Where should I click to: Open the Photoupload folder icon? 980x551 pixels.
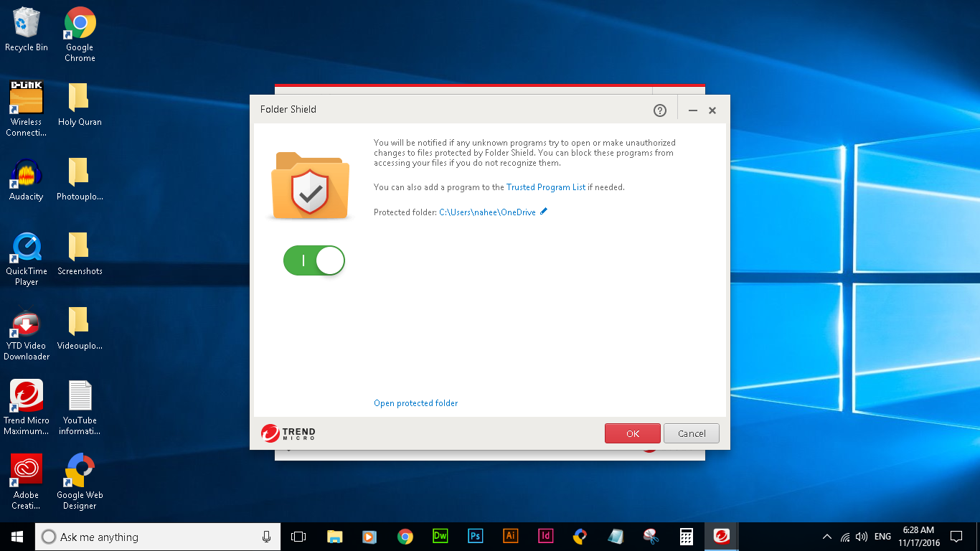(80, 179)
